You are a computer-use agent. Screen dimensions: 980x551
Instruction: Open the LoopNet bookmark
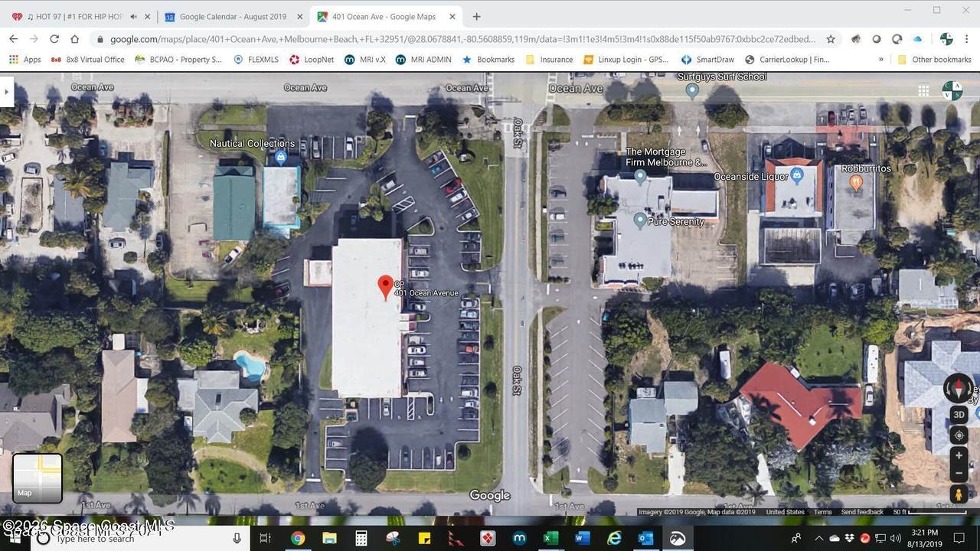click(312, 59)
